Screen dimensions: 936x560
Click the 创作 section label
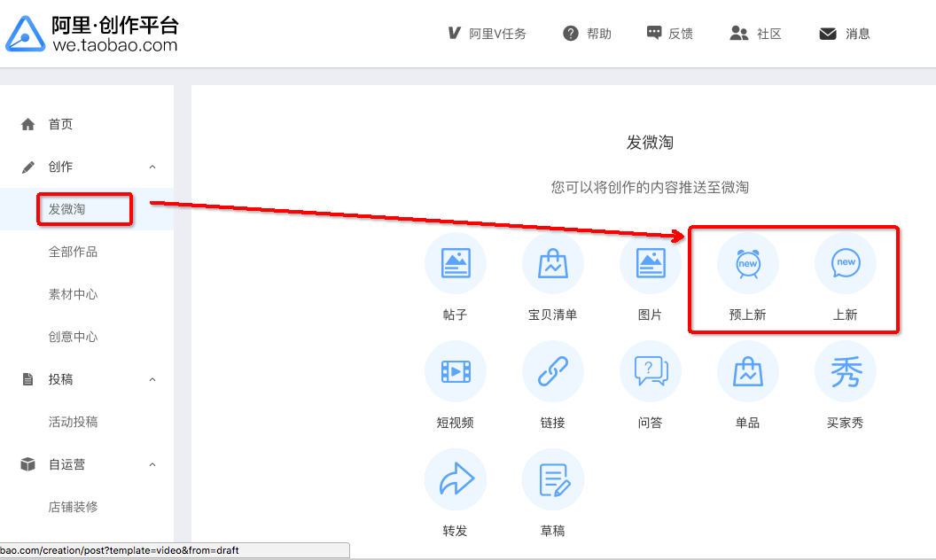60,167
